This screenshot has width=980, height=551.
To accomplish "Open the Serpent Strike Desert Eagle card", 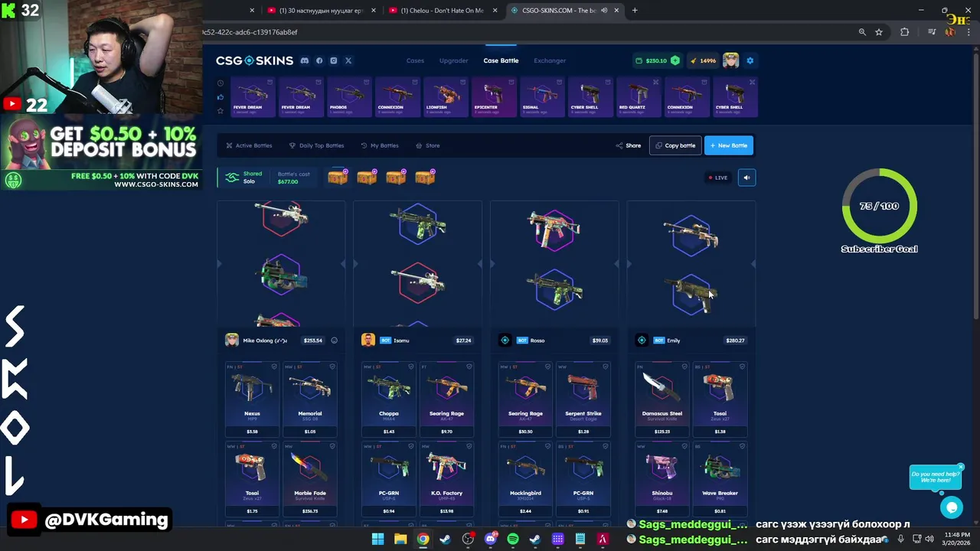I will (x=583, y=399).
